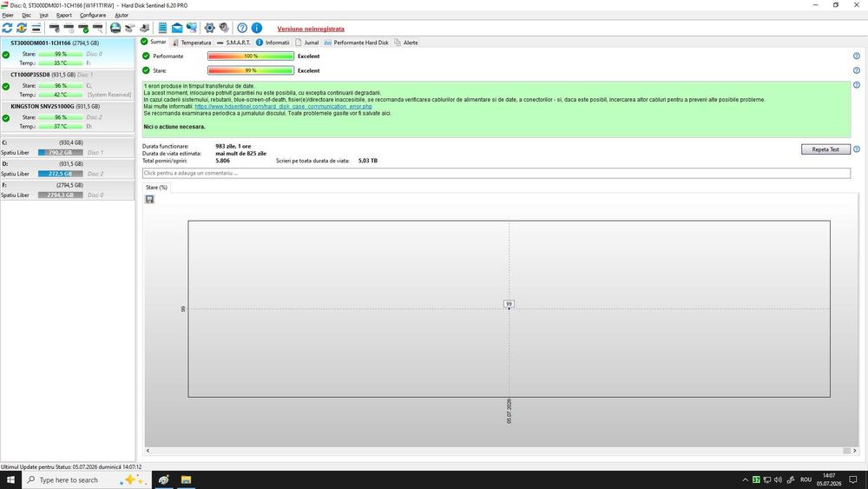Screen dimensions: 868x489
Task: Open the Vezi menu
Action: [x=43, y=15]
